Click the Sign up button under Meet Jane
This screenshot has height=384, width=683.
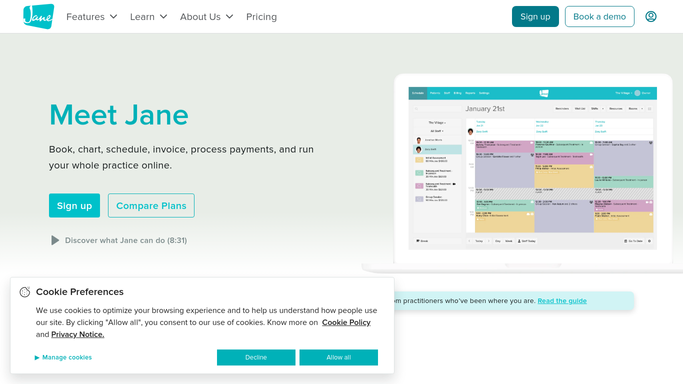pyautogui.click(x=74, y=205)
